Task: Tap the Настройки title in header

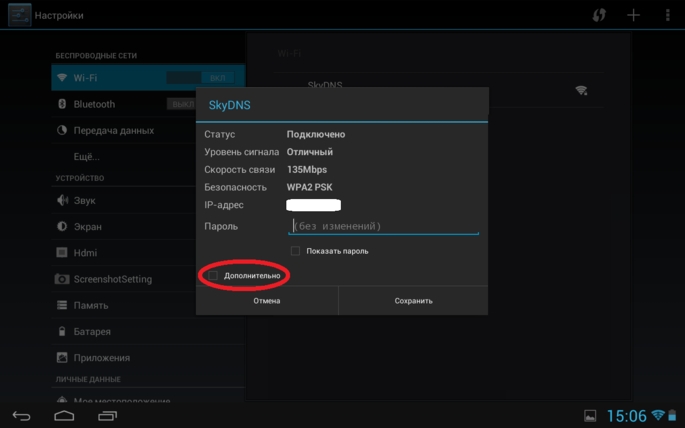Action: coord(59,15)
